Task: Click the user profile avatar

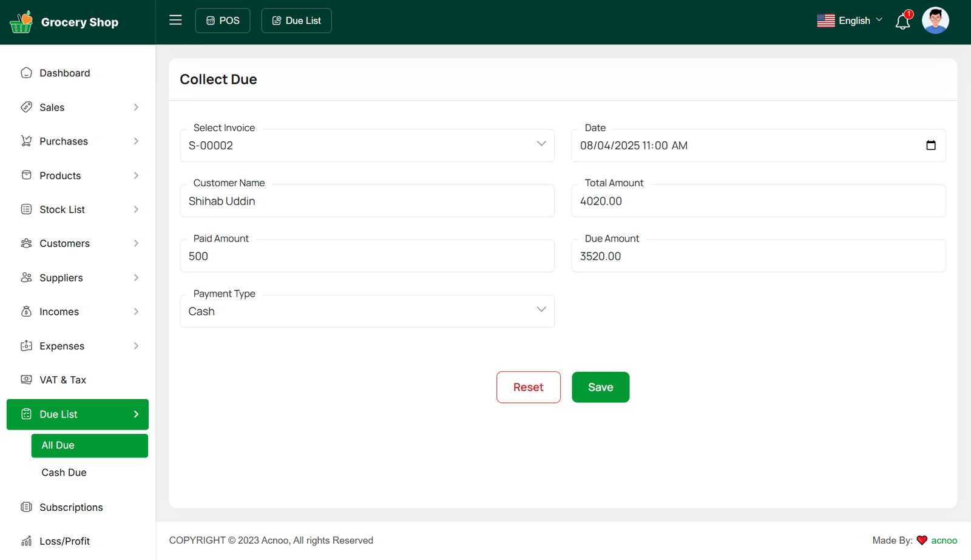Action: click(935, 21)
